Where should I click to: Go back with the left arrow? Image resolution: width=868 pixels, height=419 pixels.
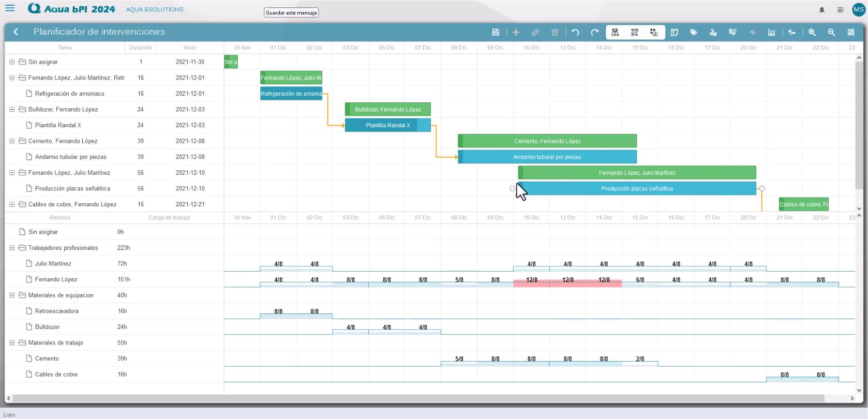16,32
